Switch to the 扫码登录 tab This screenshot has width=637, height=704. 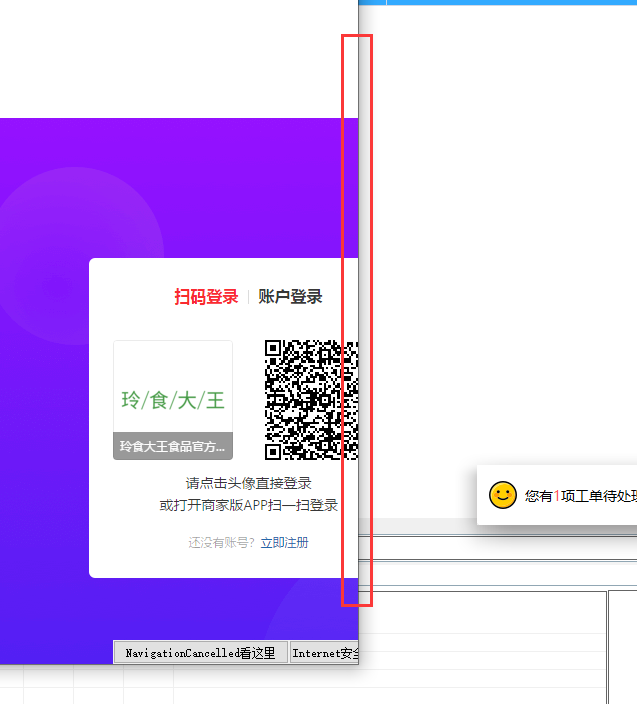(206, 297)
